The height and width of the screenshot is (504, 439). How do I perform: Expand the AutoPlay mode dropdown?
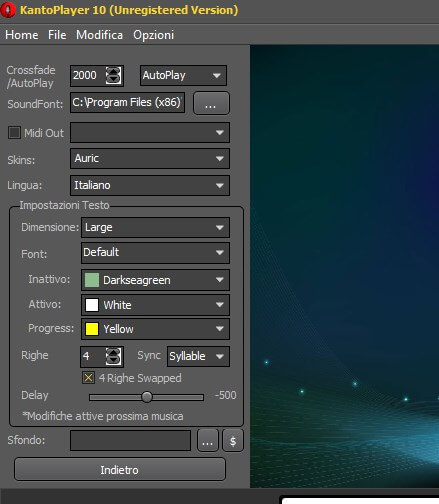tap(183, 76)
